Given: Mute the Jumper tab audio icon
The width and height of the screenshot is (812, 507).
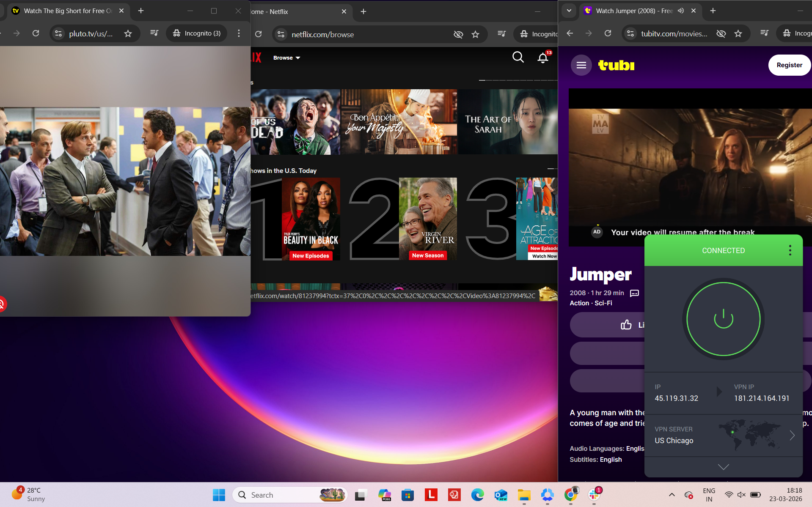Looking at the screenshot, I should 680,11.
